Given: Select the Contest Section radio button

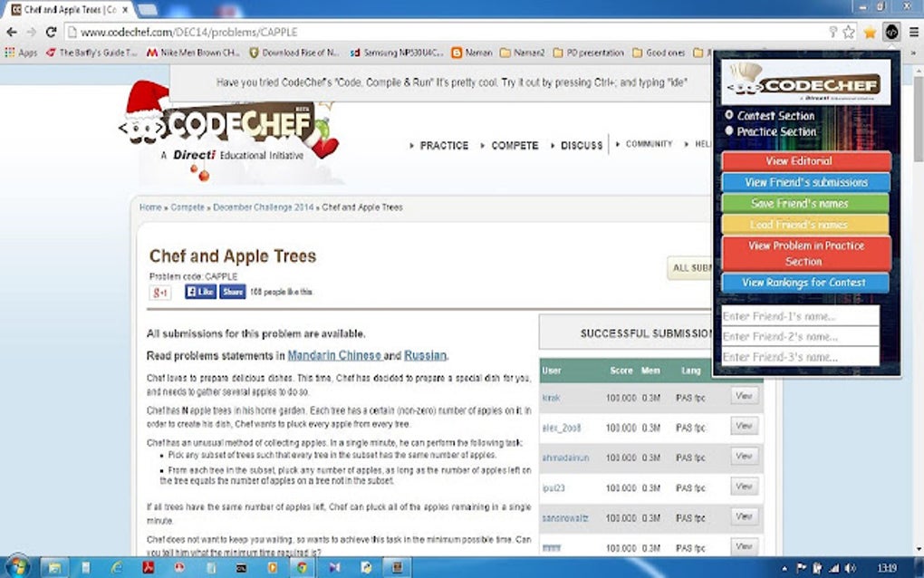Looking at the screenshot, I should (730, 115).
